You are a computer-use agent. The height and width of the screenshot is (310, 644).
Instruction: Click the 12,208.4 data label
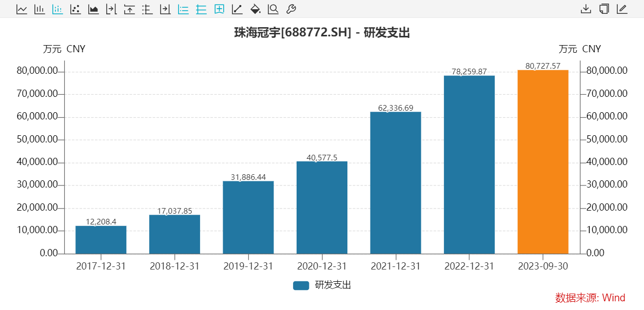click(x=101, y=221)
